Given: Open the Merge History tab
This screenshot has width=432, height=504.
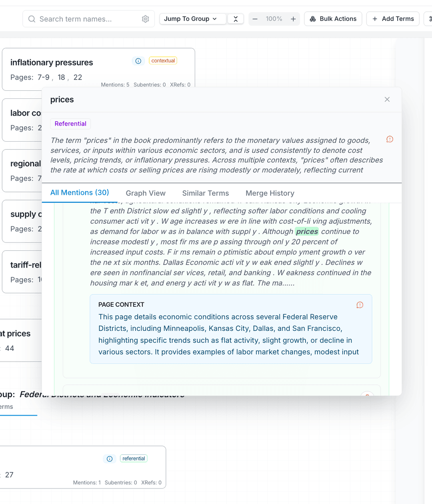Looking at the screenshot, I should [270, 193].
